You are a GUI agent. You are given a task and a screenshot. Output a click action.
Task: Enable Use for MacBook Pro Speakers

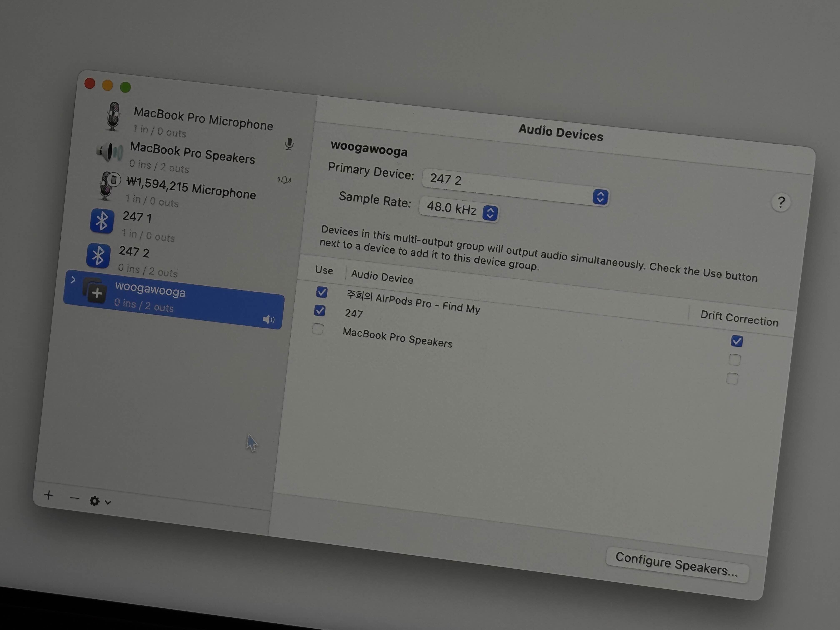tap(318, 329)
